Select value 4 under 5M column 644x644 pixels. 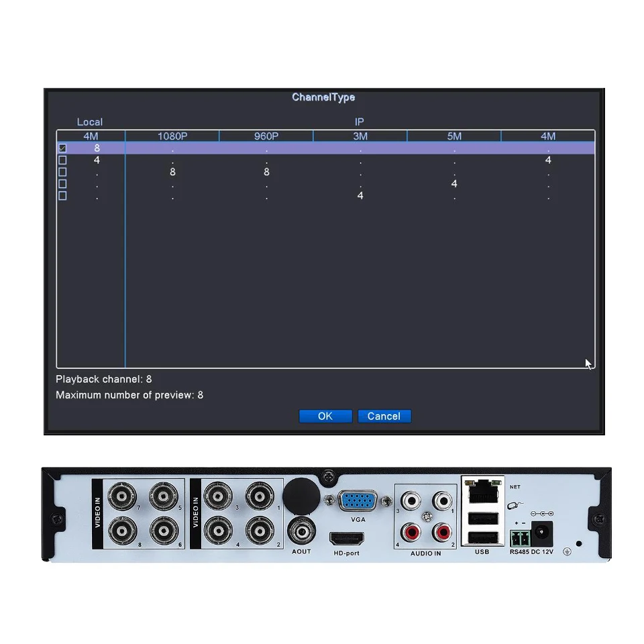(x=454, y=184)
